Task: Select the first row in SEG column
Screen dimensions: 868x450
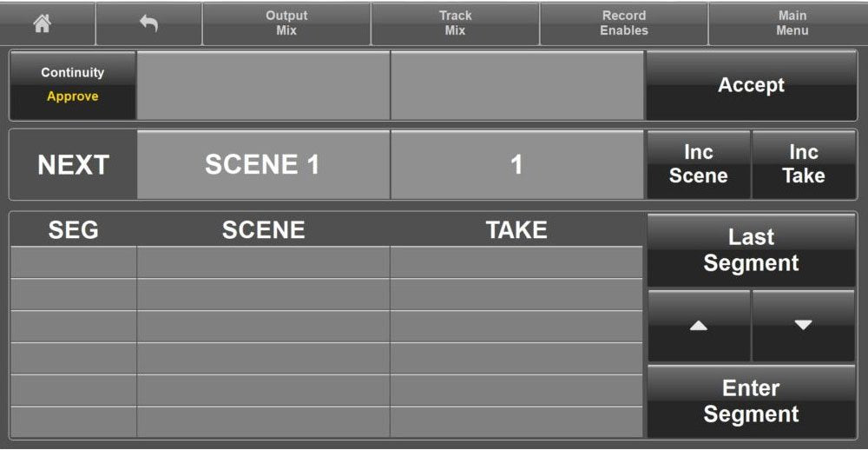Action: [73, 262]
